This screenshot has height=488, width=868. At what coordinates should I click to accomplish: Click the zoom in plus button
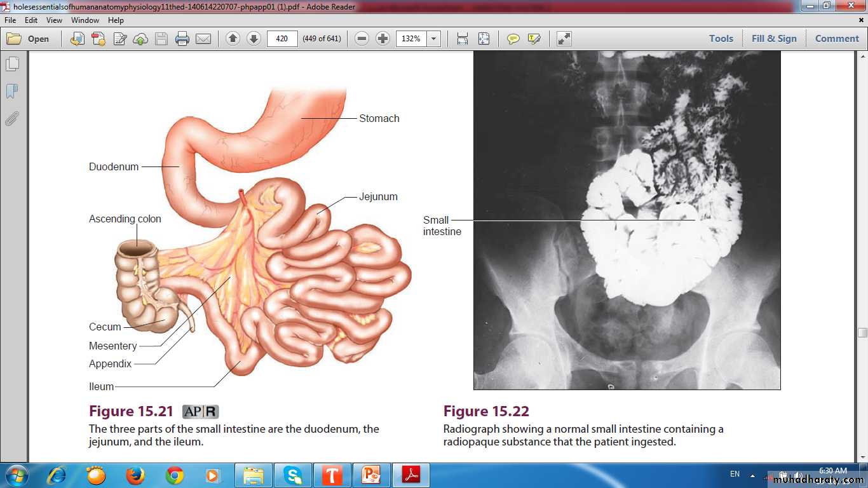[x=383, y=39]
